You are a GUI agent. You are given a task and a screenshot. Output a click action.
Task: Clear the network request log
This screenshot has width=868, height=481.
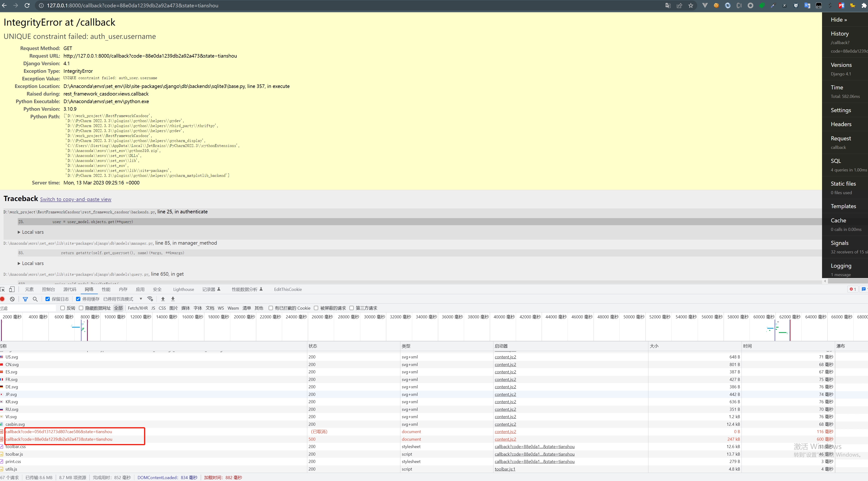(x=12, y=299)
